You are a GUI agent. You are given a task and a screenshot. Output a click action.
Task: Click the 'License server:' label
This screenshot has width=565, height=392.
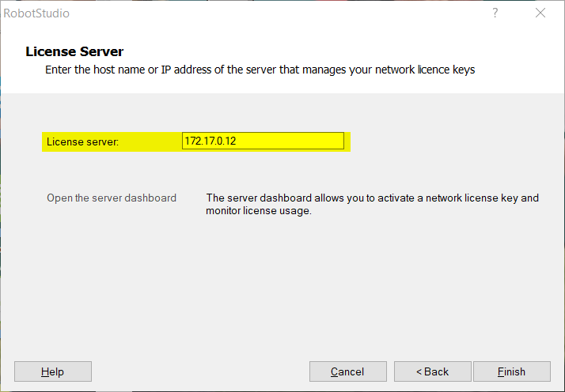tap(82, 141)
